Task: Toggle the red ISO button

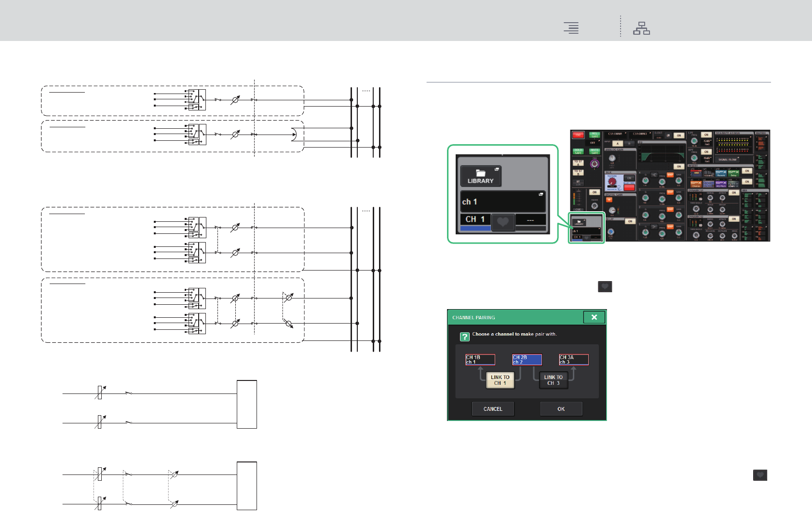Action: click(578, 135)
